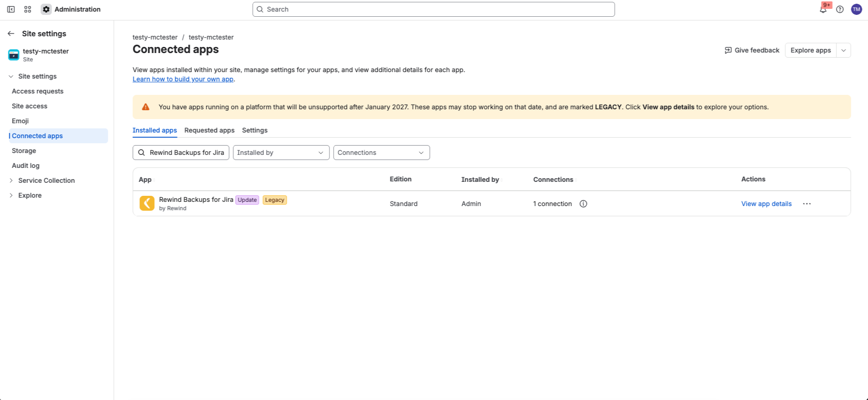Viewport: 868px width, 400px height.
Task: Open the Connections filter dropdown
Action: point(381,153)
